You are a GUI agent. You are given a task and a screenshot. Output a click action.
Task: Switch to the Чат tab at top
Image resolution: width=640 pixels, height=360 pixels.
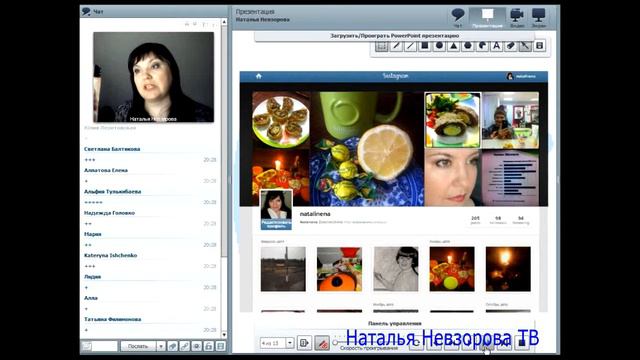click(x=458, y=18)
